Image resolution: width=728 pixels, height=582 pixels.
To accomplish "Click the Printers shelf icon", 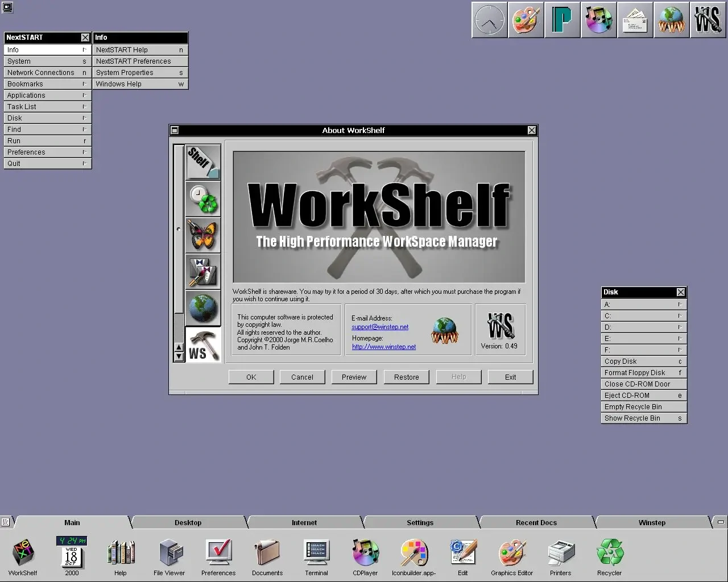I will point(560,554).
